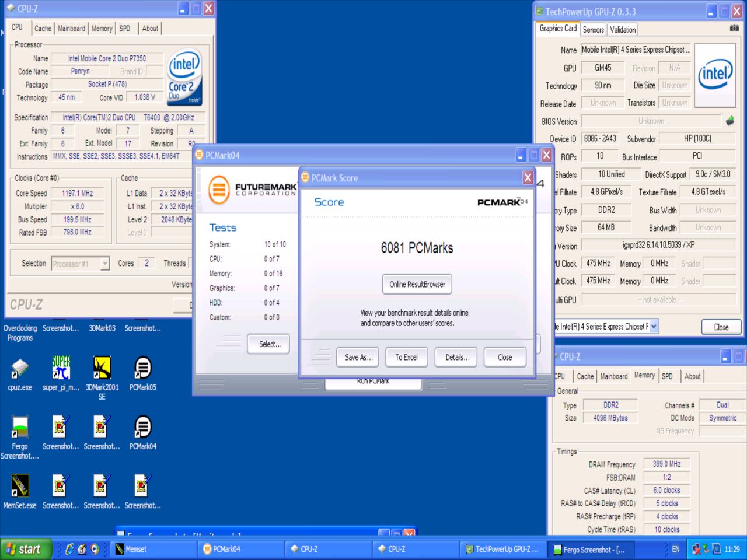This screenshot has width=747, height=560.
Task: Click the CAS# Latency 6.0 clocks value
Action: pos(667,491)
